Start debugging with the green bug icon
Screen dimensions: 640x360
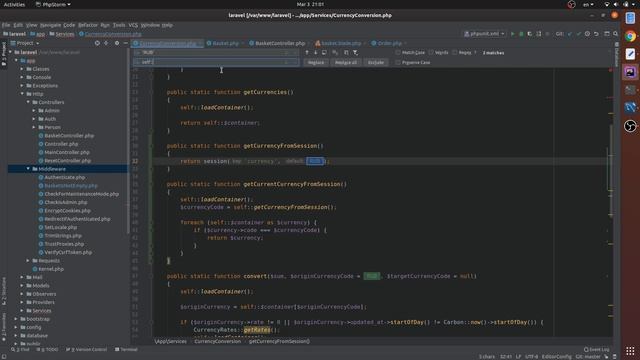point(521,34)
